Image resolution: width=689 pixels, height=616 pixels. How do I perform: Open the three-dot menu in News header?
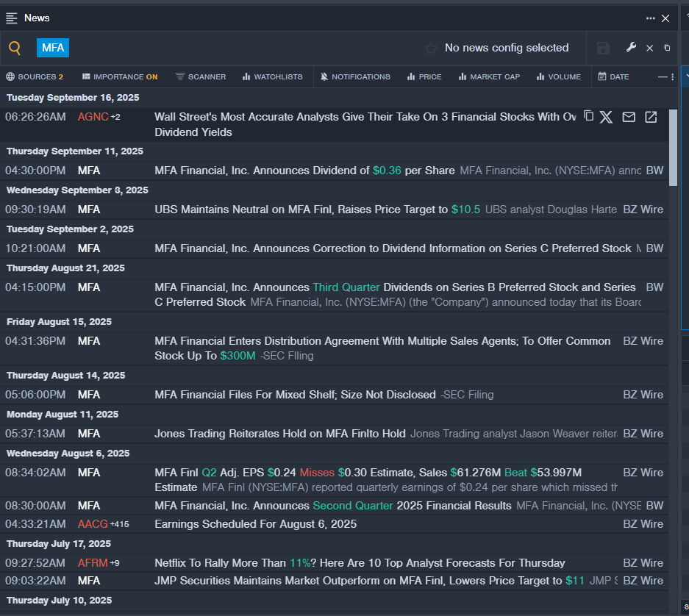click(x=650, y=18)
